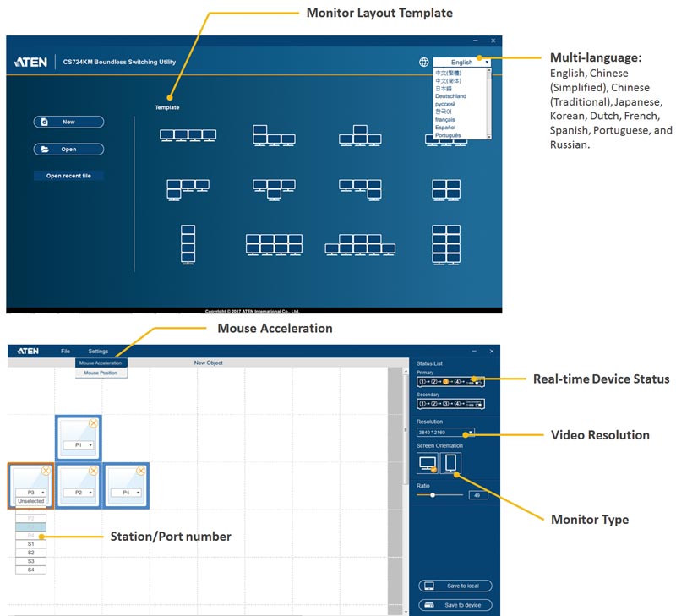The width and height of the screenshot is (676, 616).
Task: Select Unselected in the port list
Action: (x=31, y=501)
